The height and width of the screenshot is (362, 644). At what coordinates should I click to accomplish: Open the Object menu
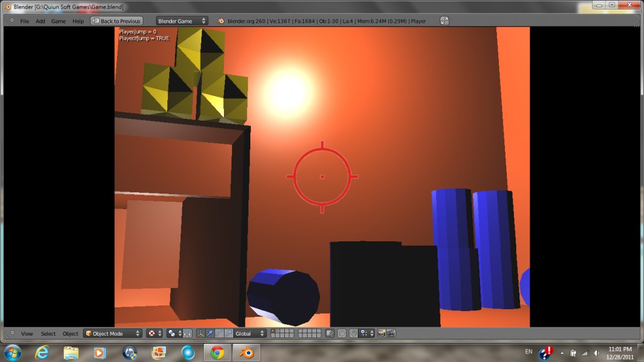click(70, 333)
